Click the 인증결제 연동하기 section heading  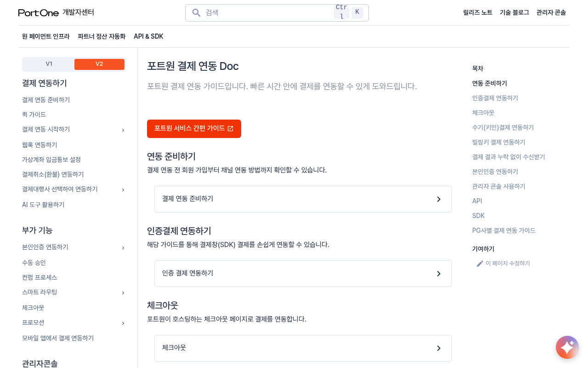click(x=179, y=231)
